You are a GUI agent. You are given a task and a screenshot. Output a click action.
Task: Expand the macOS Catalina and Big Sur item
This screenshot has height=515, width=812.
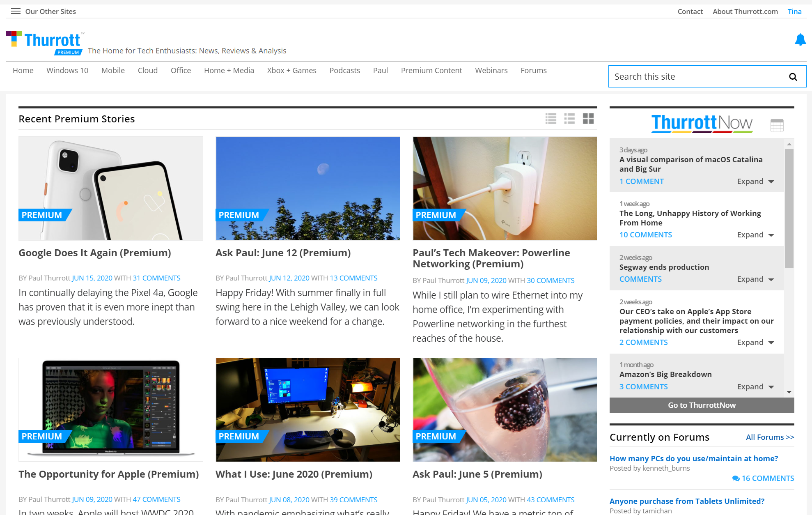[755, 182]
